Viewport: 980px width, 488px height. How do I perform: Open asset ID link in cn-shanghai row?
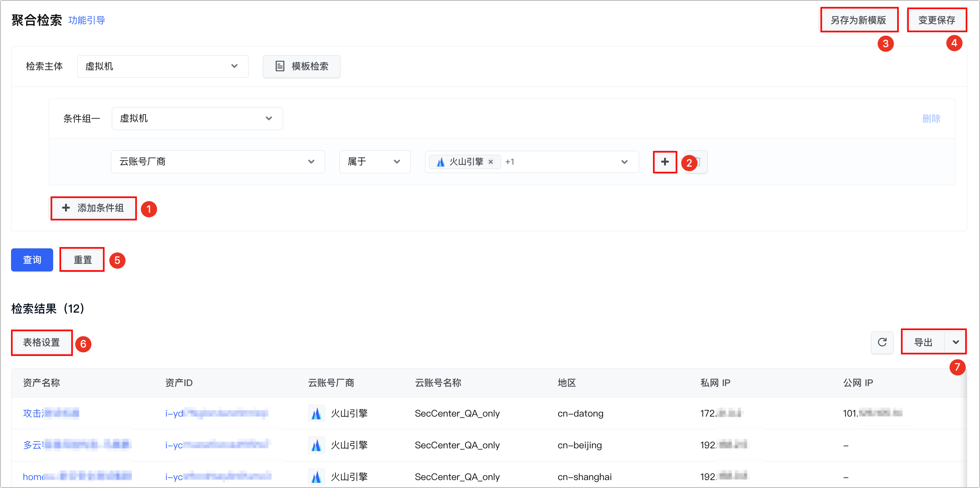218,477
